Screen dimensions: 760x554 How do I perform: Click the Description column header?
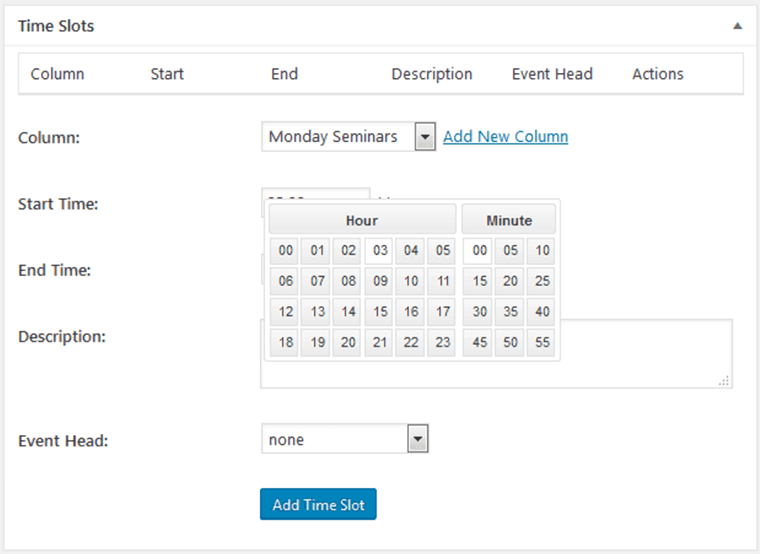[x=431, y=74]
